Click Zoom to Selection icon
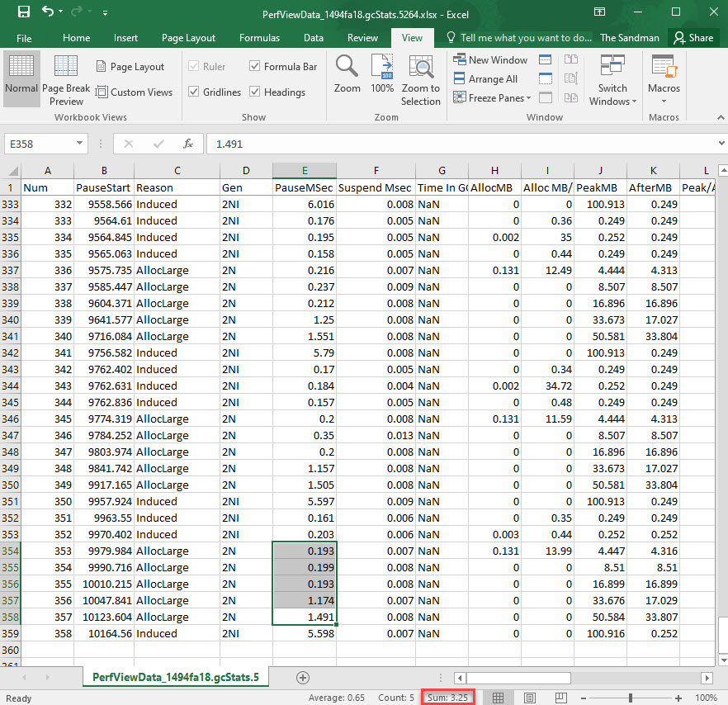This screenshot has height=705, width=728. [421, 80]
